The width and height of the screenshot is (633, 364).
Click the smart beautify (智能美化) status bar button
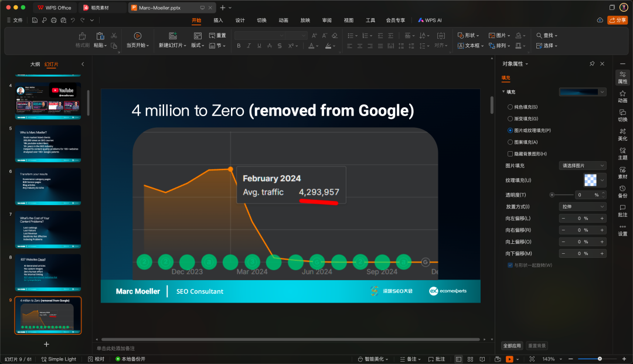373,359
